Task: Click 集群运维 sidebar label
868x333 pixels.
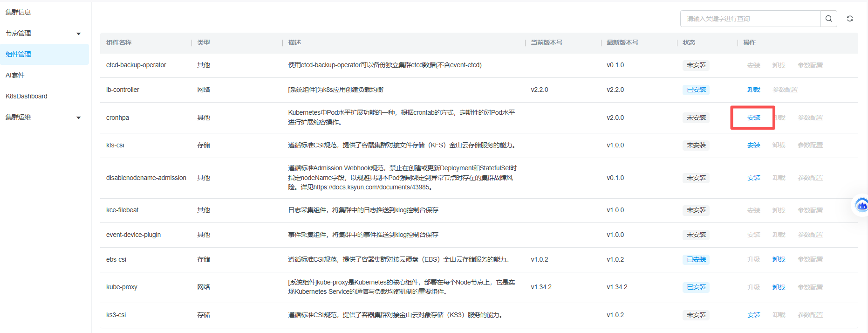Action: pyautogui.click(x=18, y=117)
